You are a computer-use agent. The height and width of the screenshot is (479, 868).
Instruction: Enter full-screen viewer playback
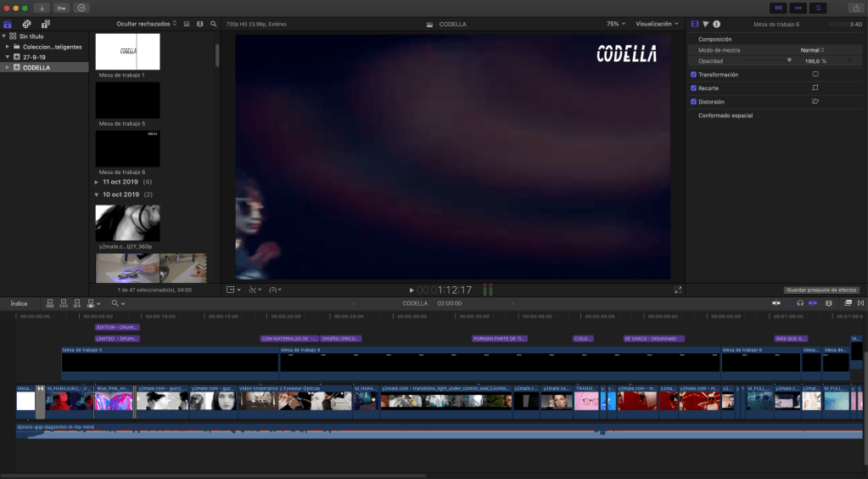677,290
